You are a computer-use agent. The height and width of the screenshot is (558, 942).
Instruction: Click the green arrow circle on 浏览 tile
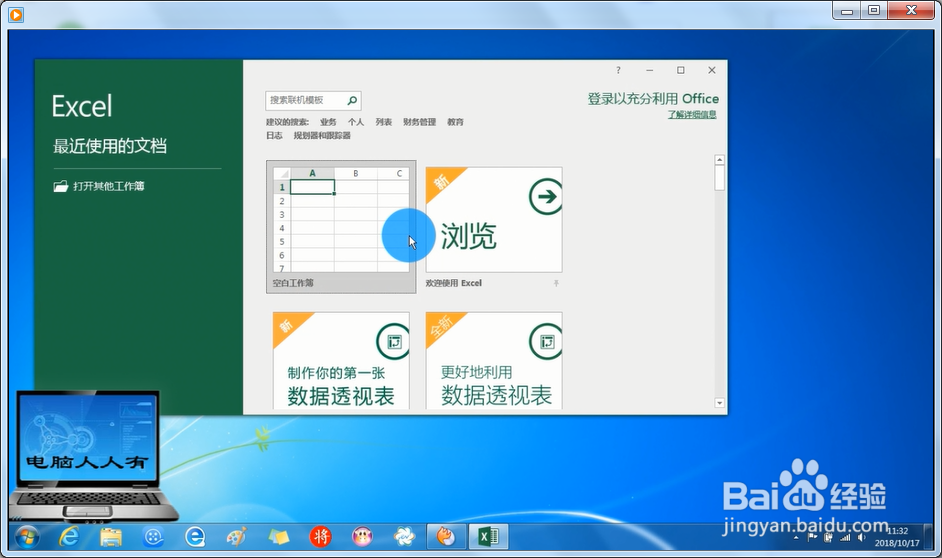(545, 196)
